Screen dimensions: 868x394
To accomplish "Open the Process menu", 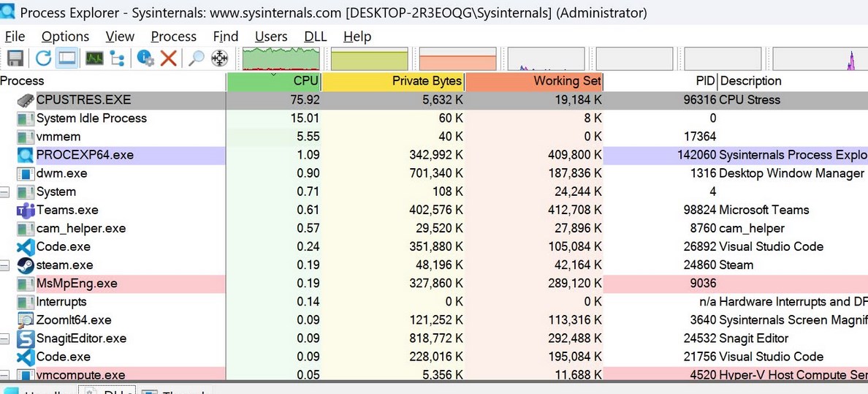I will point(173,37).
